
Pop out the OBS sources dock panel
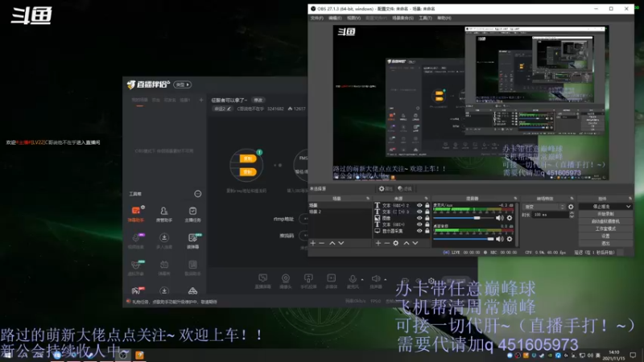click(x=427, y=199)
